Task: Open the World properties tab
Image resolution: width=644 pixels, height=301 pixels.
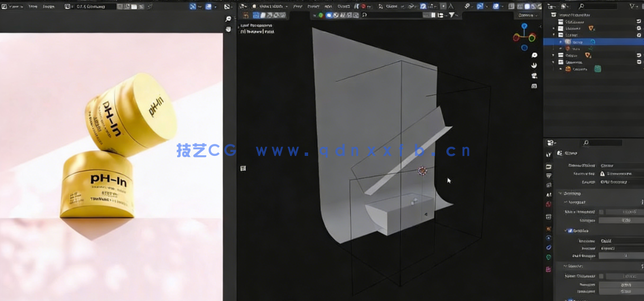Action: pos(549,204)
